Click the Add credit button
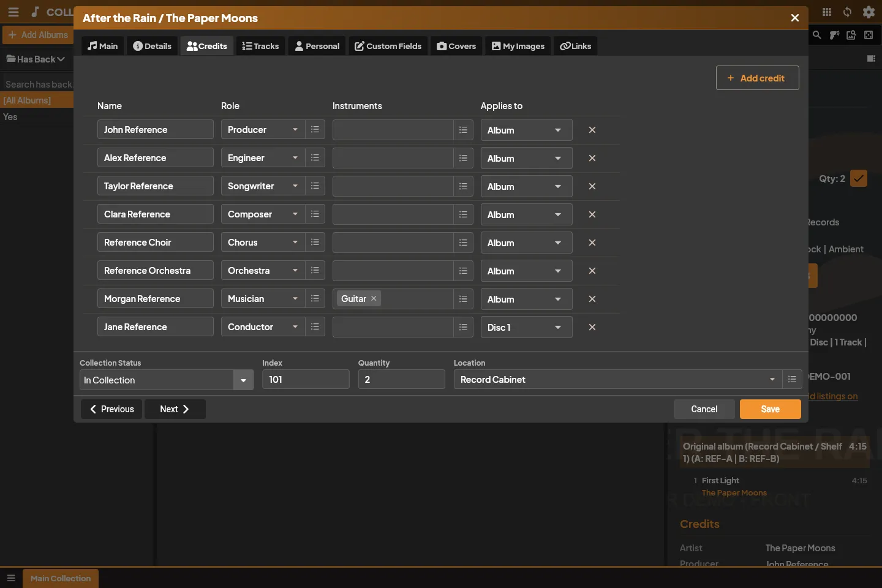The width and height of the screenshot is (882, 588). point(758,78)
